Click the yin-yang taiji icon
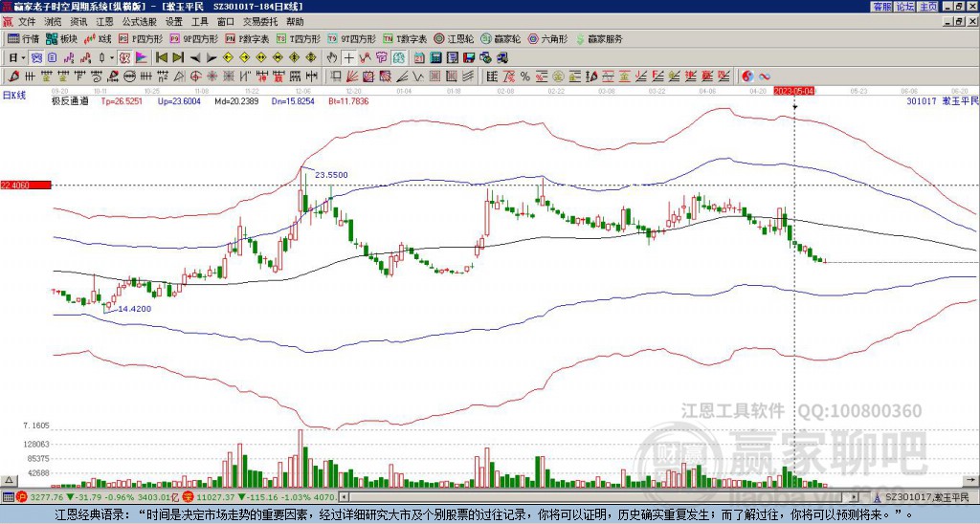The width and height of the screenshot is (980, 524). click(x=747, y=76)
